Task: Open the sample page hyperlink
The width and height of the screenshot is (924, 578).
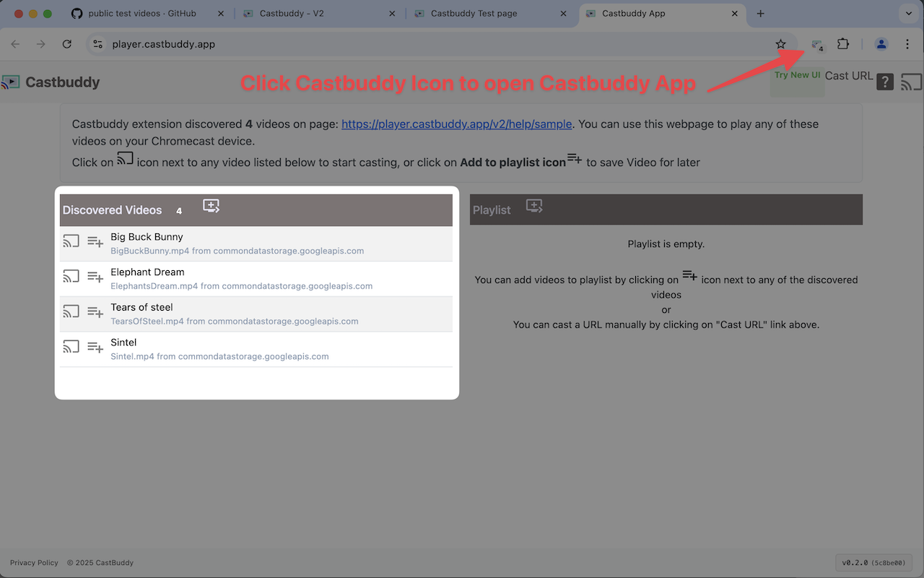Action: [x=456, y=124]
